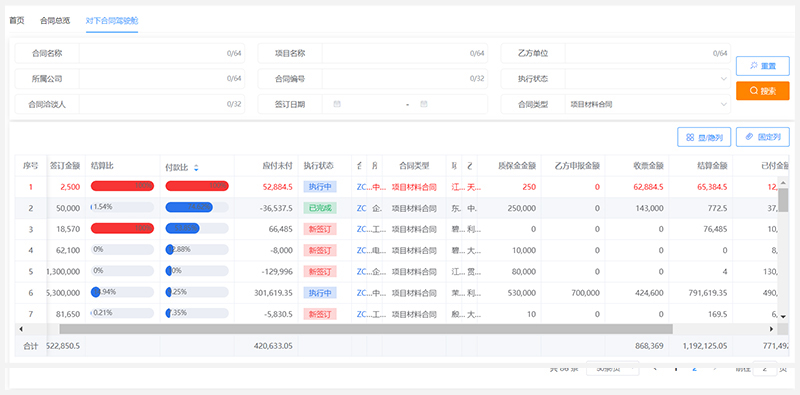Open the ZC contract link in row 4
Viewport: 800px width, 395px height.
tap(362, 250)
